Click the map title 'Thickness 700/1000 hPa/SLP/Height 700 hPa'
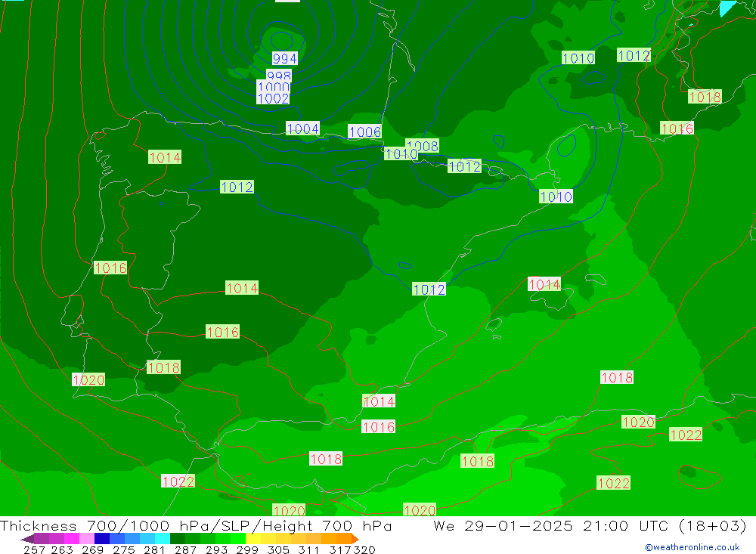Viewport: 756px width, 554px height. [196, 525]
